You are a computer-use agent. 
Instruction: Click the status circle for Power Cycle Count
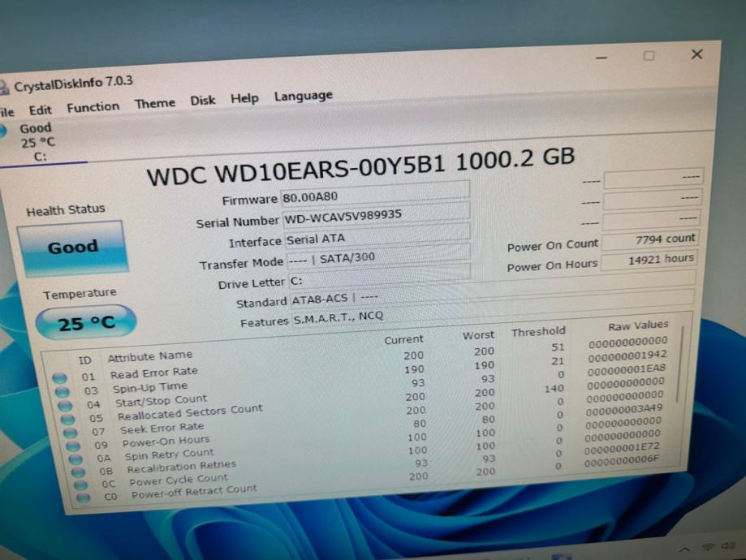point(80,485)
